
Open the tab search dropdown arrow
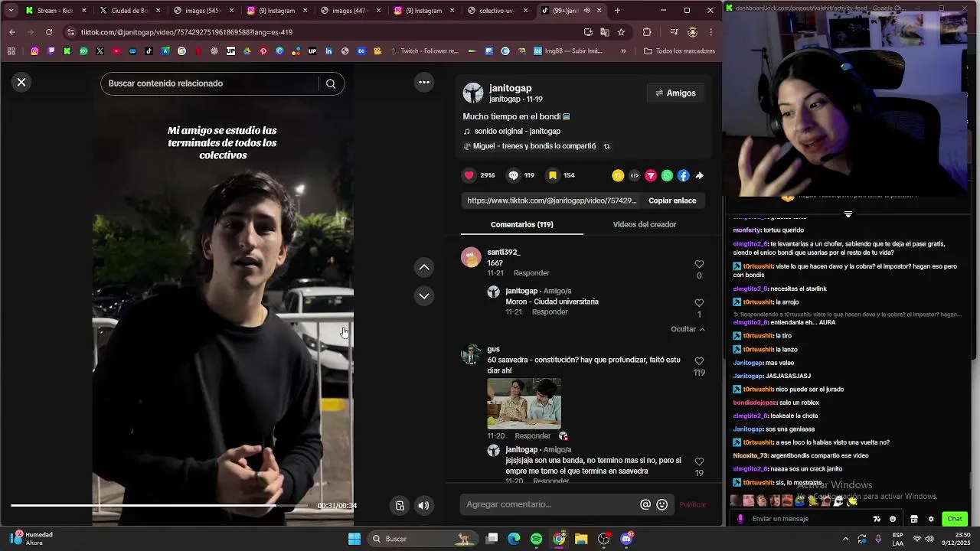click(x=11, y=11)
